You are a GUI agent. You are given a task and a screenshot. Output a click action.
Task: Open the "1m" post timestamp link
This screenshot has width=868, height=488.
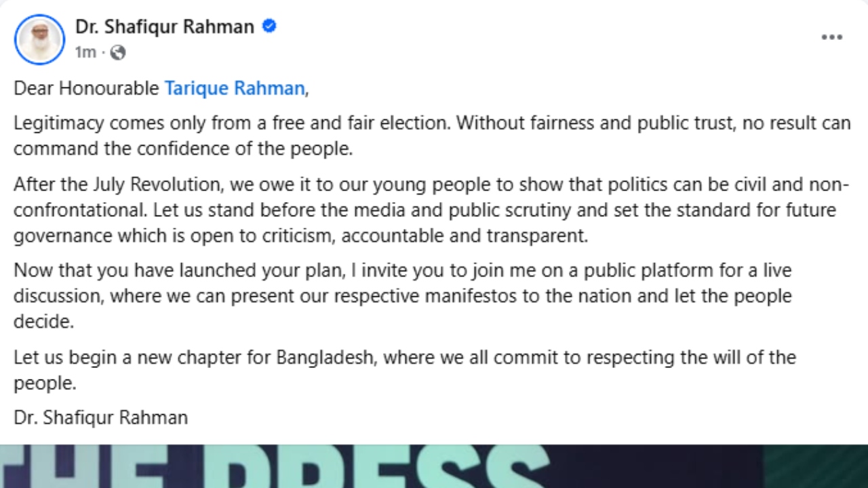(x=85, y=52)
